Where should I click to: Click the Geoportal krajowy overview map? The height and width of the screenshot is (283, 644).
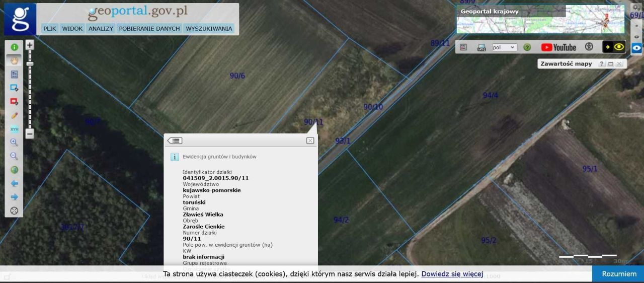(x=540, y=19)
